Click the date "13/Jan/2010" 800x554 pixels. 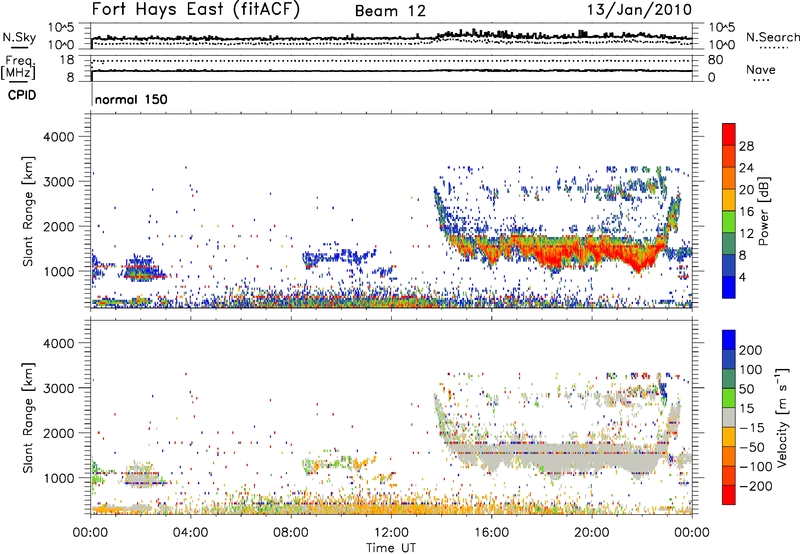(639, 9)
